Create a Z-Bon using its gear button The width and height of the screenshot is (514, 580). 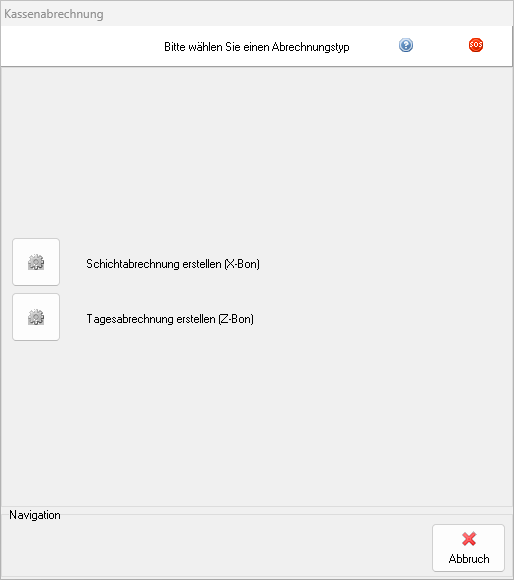tap(36, 317)
